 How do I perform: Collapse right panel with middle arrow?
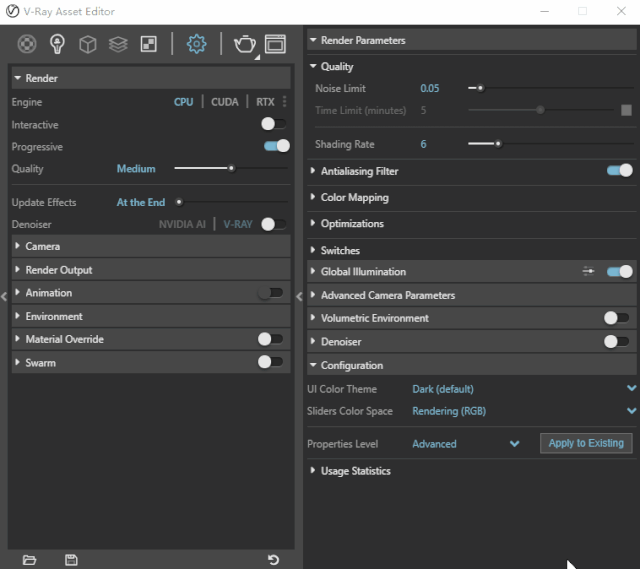coord(299,297)
